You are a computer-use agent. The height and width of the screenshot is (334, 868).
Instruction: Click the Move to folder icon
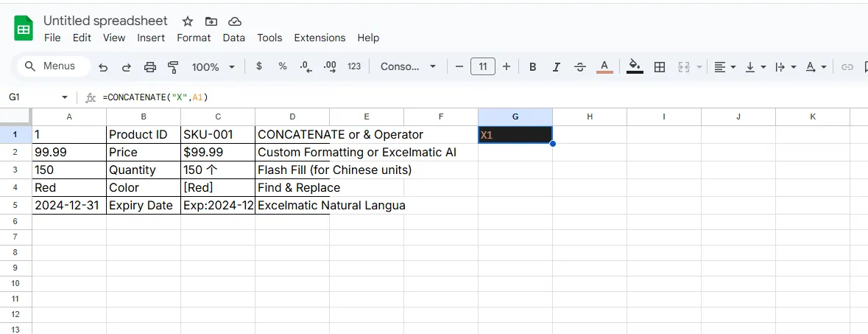tap(211, 21)
